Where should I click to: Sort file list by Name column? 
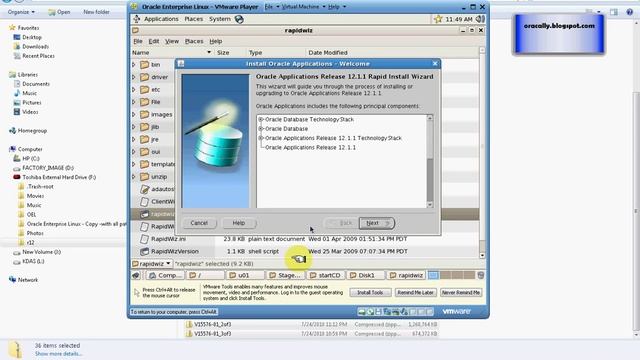[171, 53]
